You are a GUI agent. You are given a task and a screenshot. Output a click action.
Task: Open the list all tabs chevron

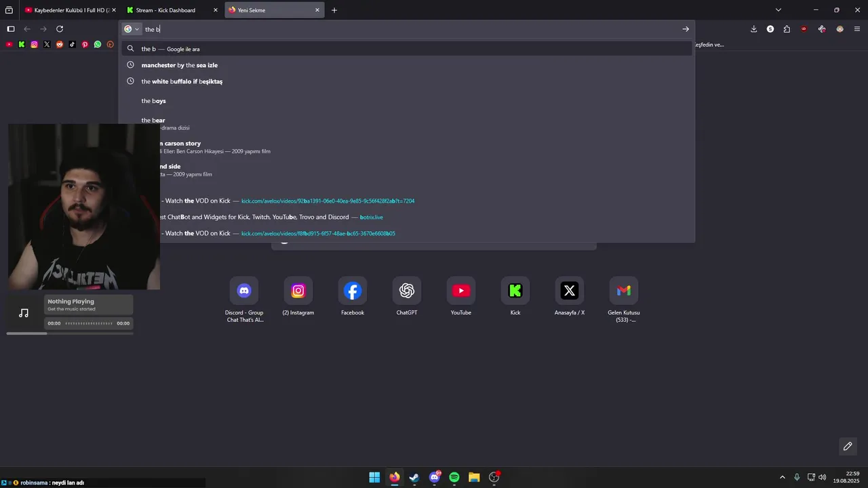[x=778, y=10]
